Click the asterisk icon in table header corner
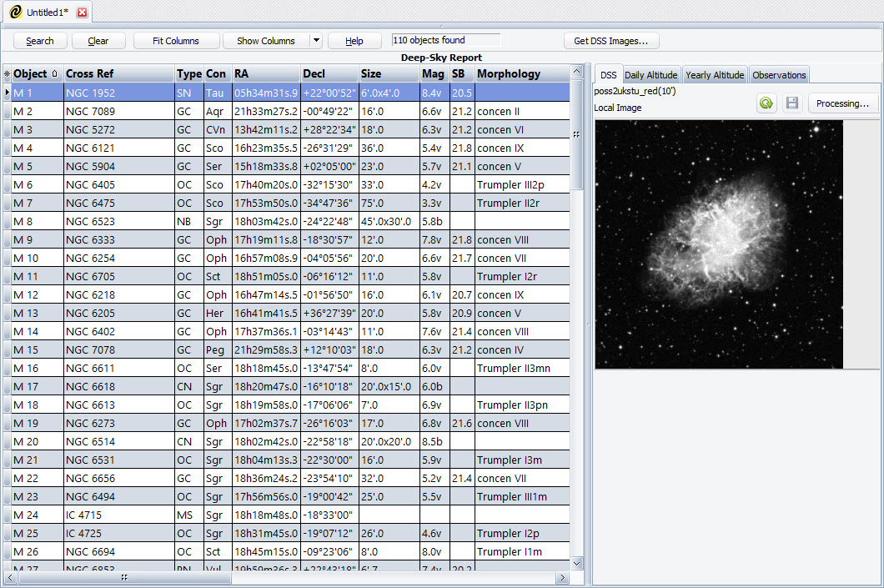Viewport: 884px width, 588px height. 7,74
